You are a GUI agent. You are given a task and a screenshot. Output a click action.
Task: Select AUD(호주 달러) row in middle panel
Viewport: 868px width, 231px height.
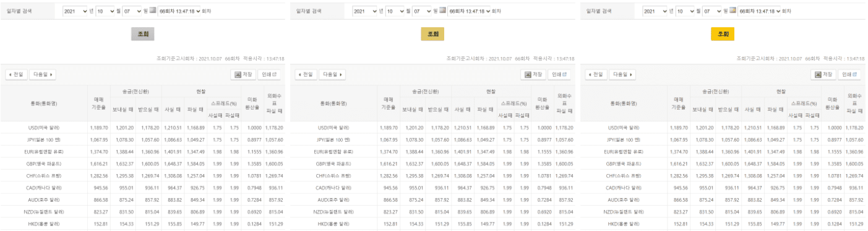[x=432, y=200]
